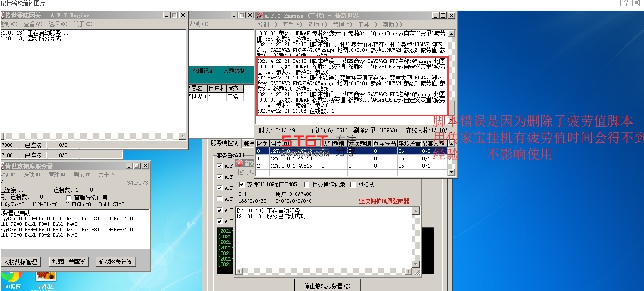The image size is (644, 291).
Task: Click the gateway table's scroll-down arrow
Action: [x=452, y=173]
